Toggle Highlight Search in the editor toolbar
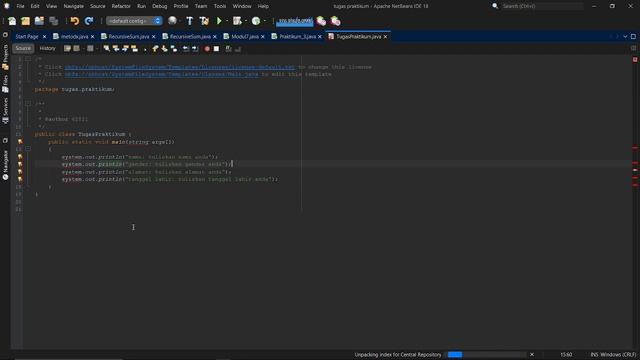640x360 pixels. [134, 49]
